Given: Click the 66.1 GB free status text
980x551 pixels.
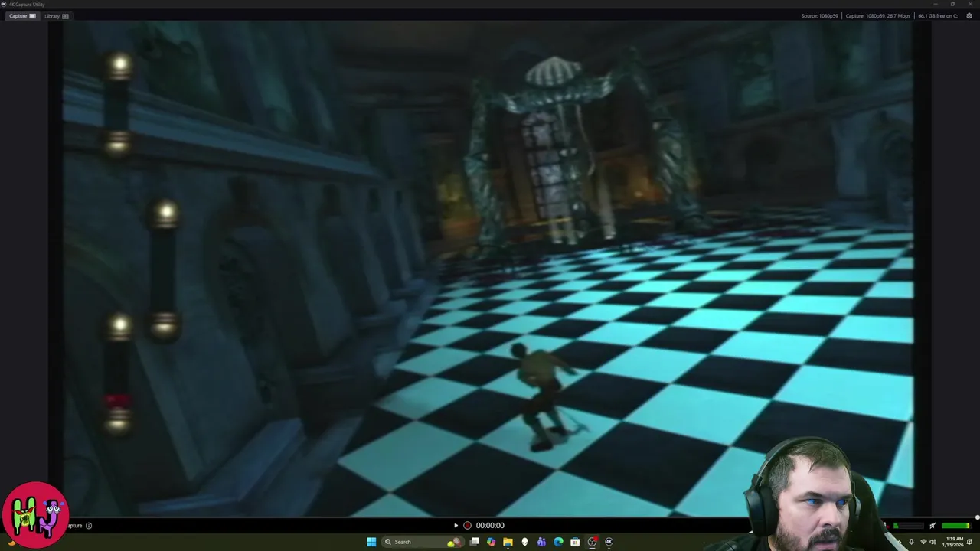Looking at the screenshot, I should 937,16.
